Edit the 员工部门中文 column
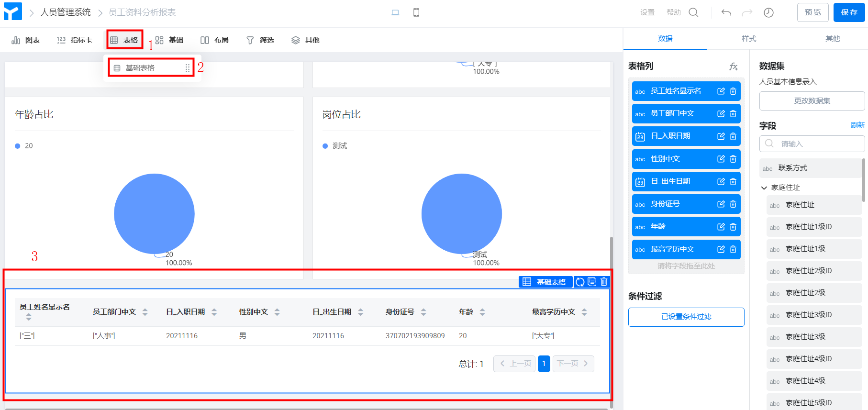This screenshot has height=410, width=868. pos(721,114)
